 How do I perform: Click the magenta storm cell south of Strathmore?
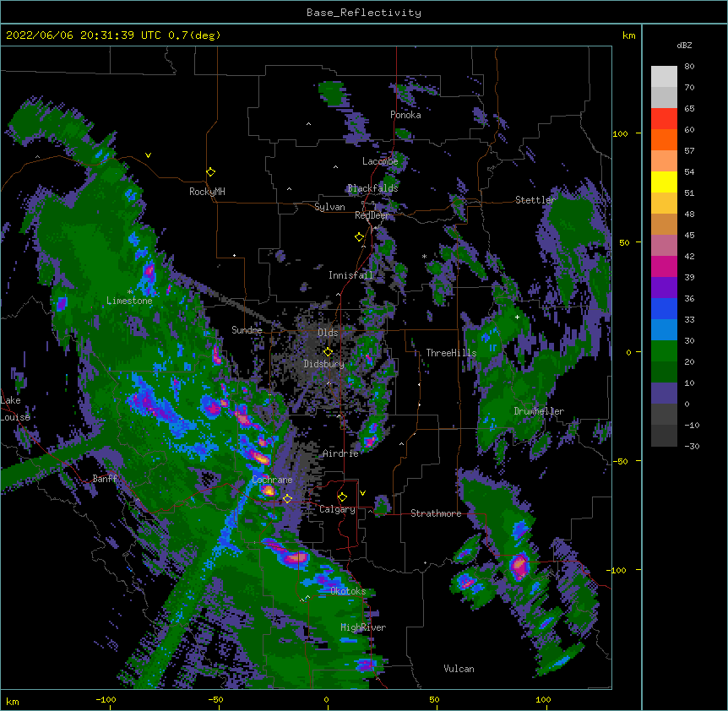click(x=519, y=567)
